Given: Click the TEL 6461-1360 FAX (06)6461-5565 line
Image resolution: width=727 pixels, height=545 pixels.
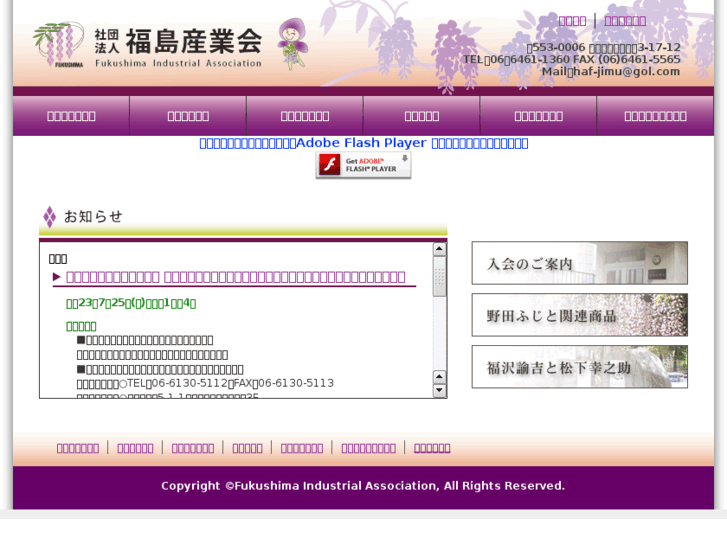Looking at the screenshot, I should tap(572, 59).
